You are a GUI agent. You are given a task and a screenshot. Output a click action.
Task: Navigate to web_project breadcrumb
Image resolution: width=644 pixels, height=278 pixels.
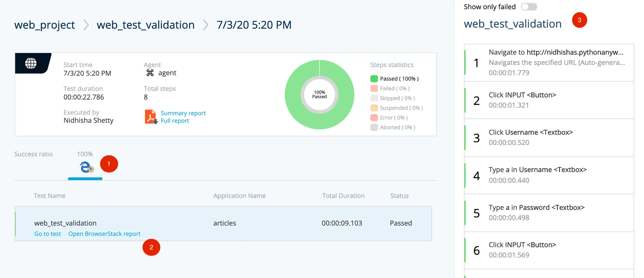coord(44,25)
